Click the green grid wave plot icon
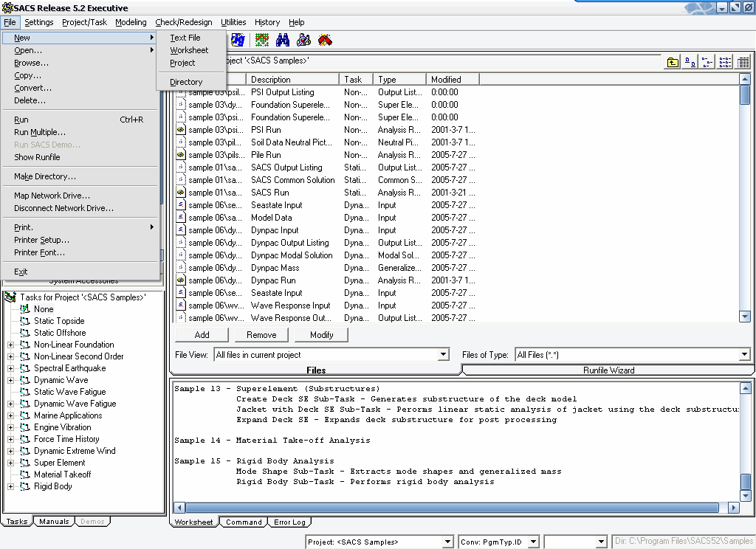Image resolution: width=756 pixels, height=549 pixels. 262,40
